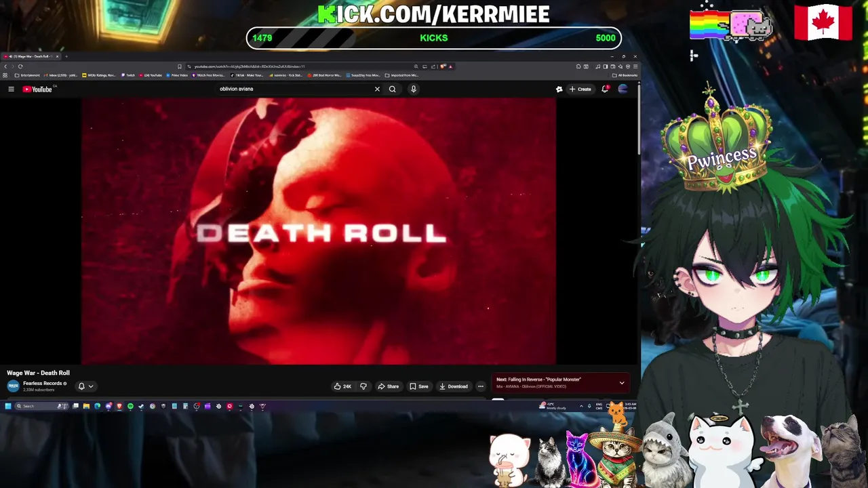Viewport: 868px width, 488px height.
Task: Show hidden system tray icons chevron
Action: [581, 406]
